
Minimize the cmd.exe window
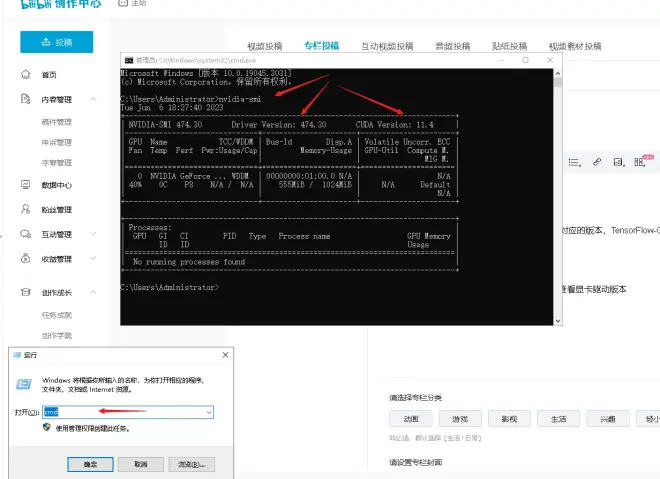[501, 60]
